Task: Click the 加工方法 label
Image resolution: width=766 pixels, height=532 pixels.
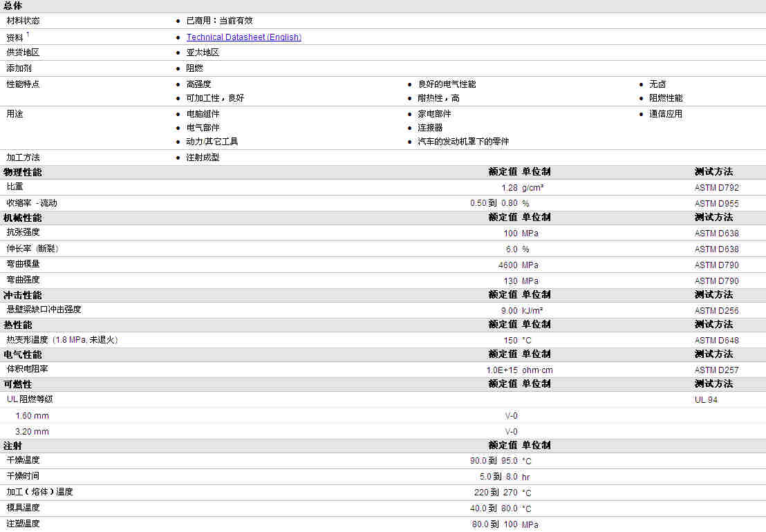Action: (23, 158)
